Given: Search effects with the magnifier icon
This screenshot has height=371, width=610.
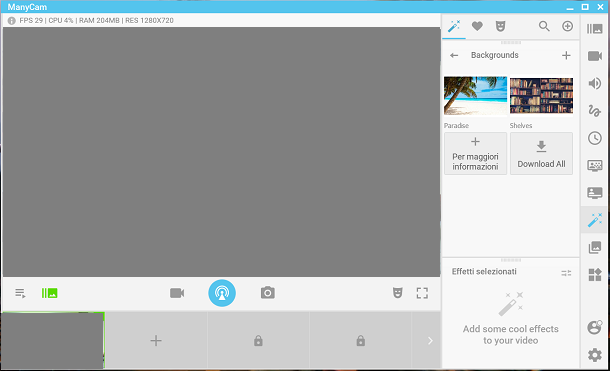Looking at the screenshot, I should [x=544, y=26].
